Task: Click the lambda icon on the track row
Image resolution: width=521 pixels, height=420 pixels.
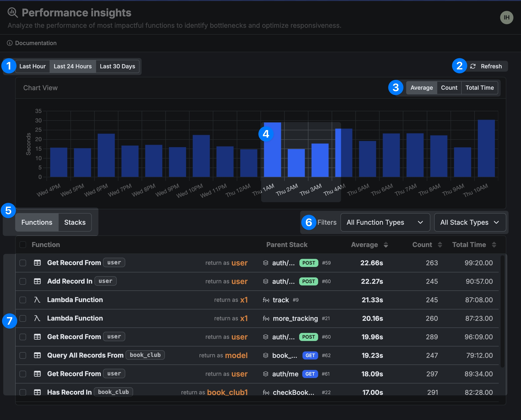Action: click(37, 300)
